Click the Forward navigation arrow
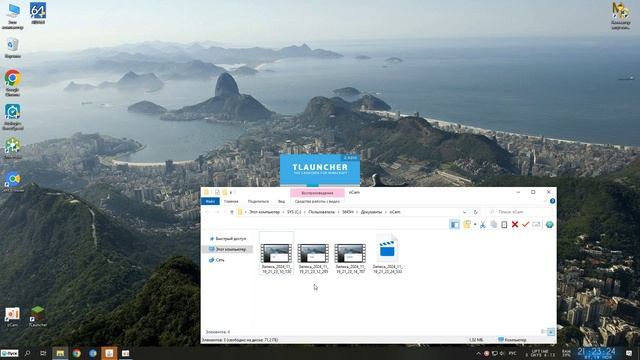Screen dimensions: 640x360 [x=217, y=212]
